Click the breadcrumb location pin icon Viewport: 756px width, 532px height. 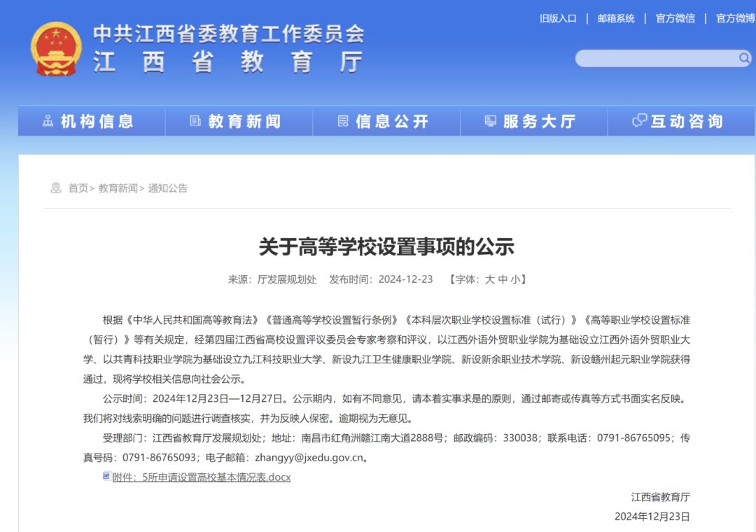tap(56, 188)
